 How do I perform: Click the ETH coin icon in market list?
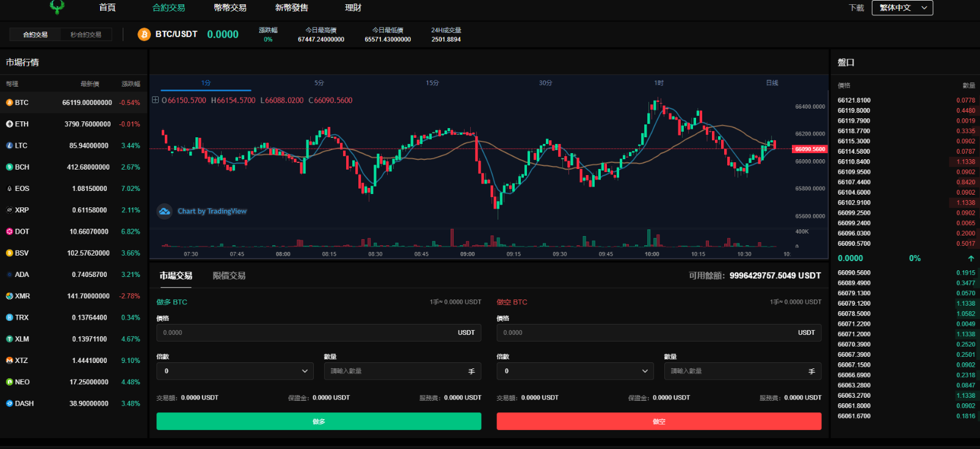[x=9, y=124]
